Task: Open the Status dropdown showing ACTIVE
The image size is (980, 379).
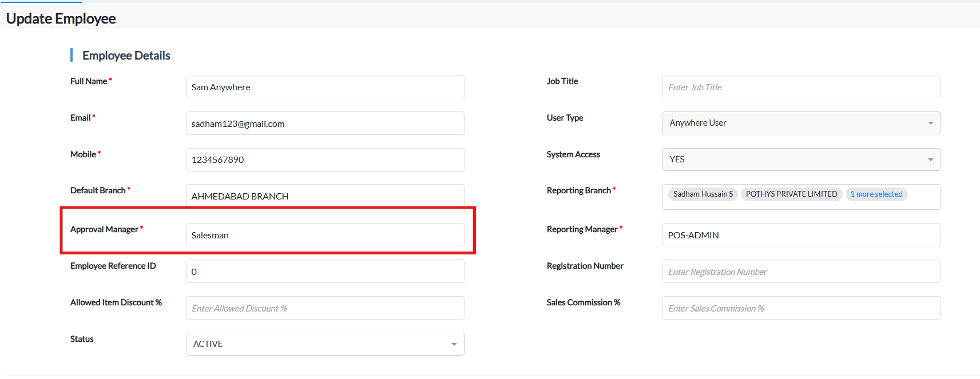Action: click(454, 344)
